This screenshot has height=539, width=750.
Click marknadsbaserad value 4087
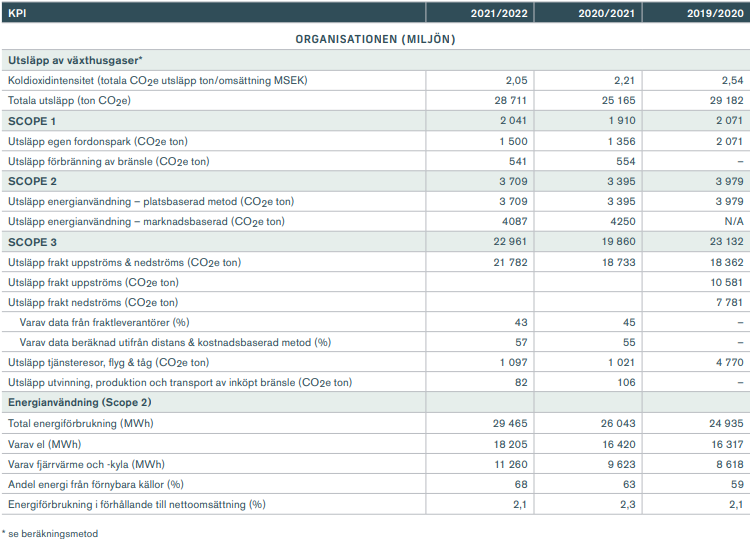515,222
